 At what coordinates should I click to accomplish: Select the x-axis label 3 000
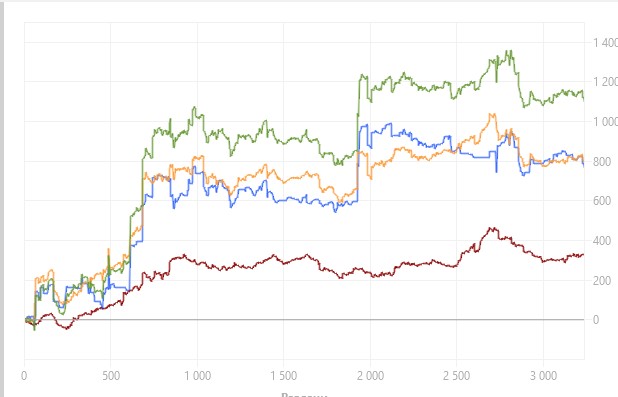[543, 375]
